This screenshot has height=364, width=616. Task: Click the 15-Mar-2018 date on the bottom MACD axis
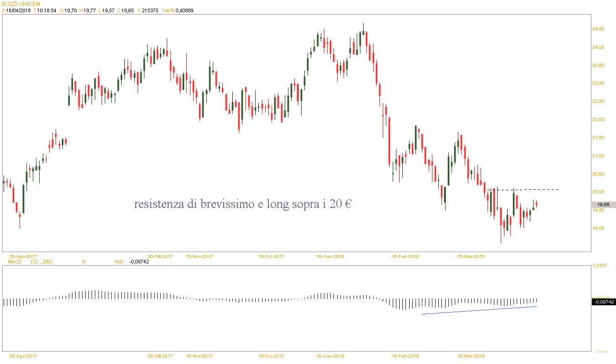tap(471, 356)
